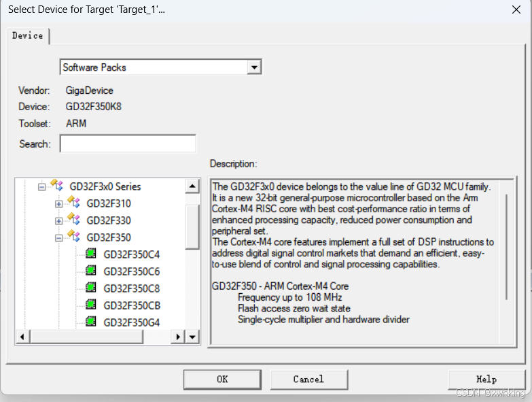The height and width of the screenshot is (402, 532).
Task: Select GD32F3x0 Series label
Action: tap(105, 187)
